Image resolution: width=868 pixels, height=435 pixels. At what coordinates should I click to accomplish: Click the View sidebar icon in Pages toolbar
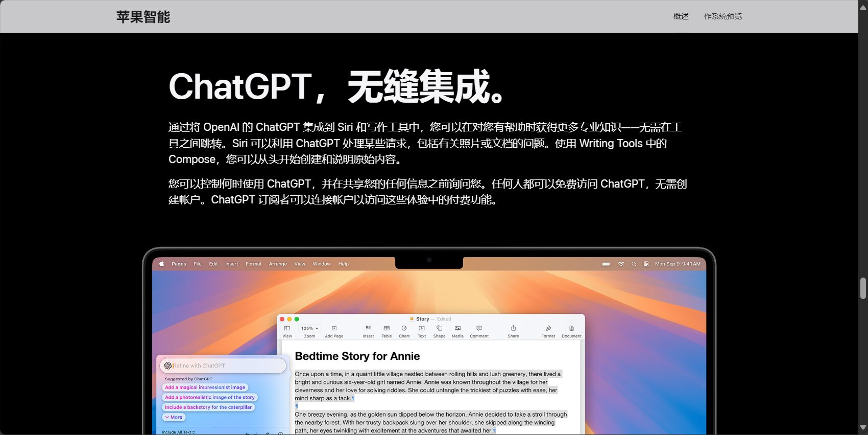click(287, 328)
